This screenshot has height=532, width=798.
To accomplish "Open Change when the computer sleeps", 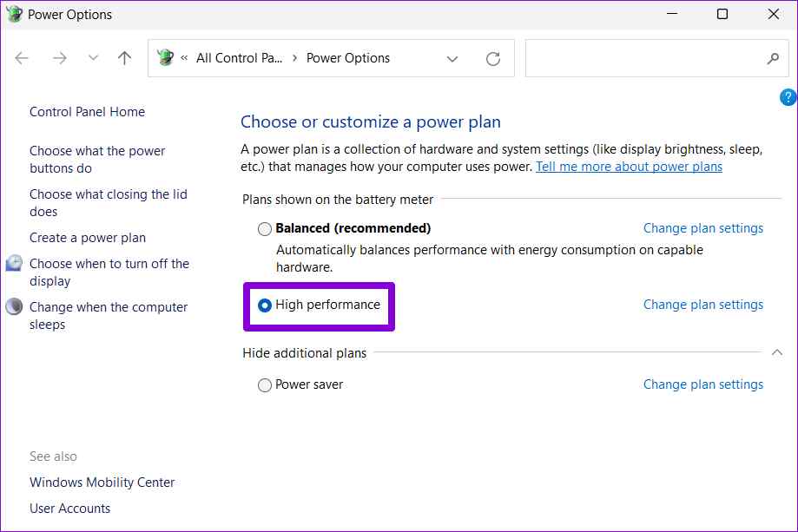I will point(109,316).
